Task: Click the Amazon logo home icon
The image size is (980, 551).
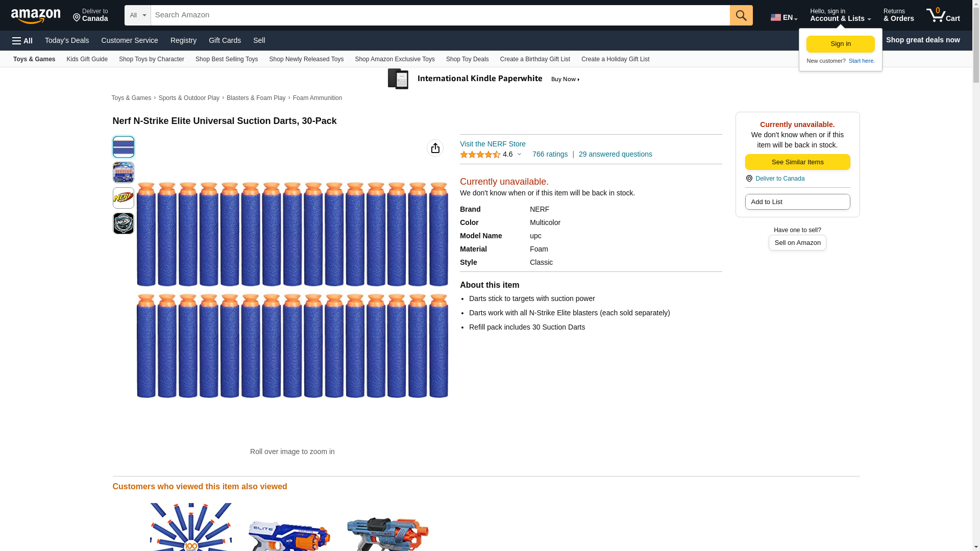Action: coord(36,16)
